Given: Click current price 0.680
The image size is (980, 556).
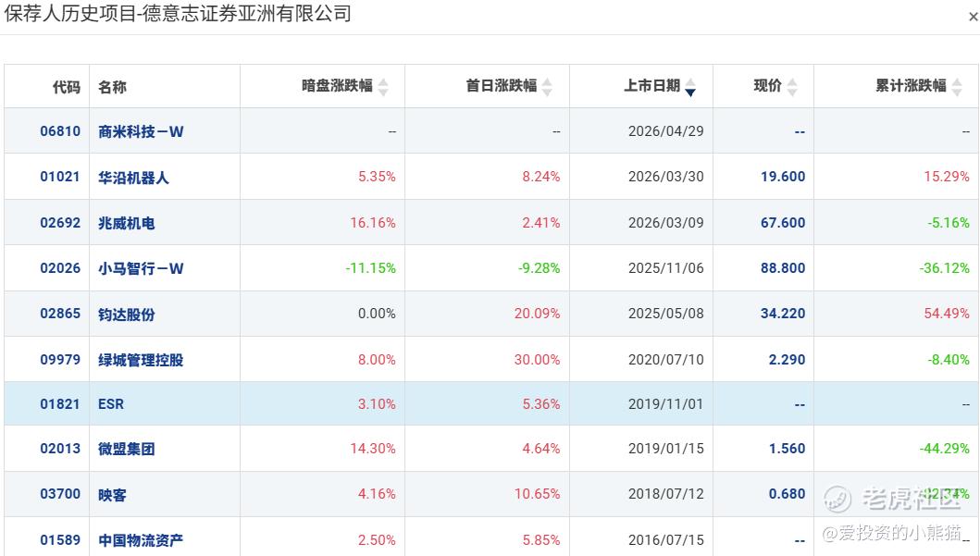Looking at the screenshot, I should (787, 494).
